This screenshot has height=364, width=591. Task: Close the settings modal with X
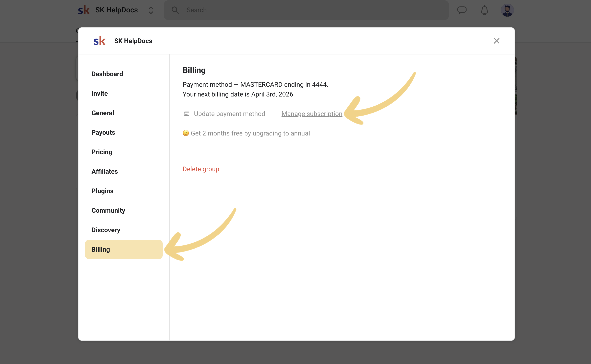click(x=496, y=41)
